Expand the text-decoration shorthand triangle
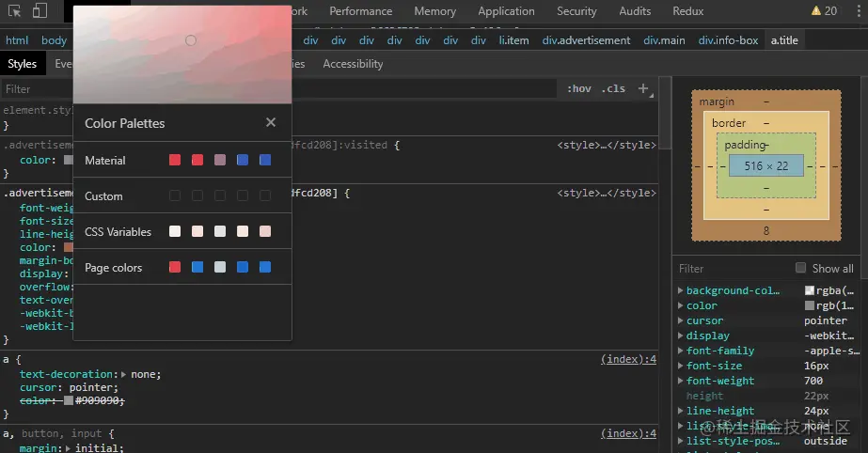 click(123, 374)
